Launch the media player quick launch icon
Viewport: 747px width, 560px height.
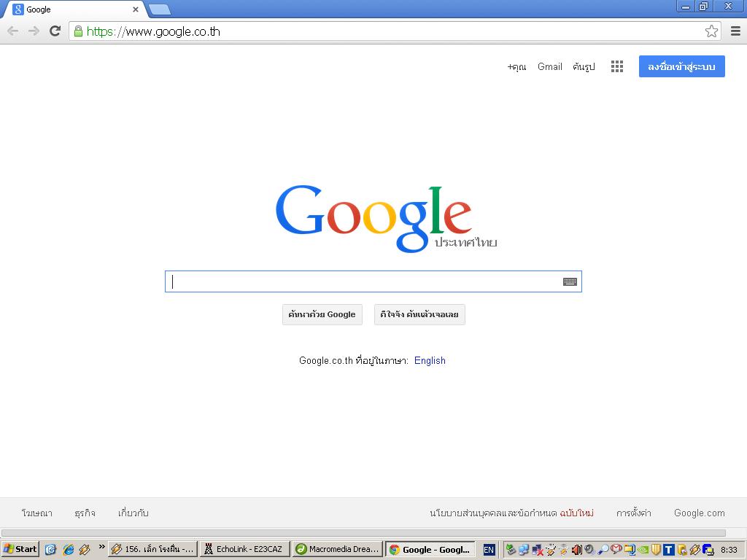[x=85, y=550]
